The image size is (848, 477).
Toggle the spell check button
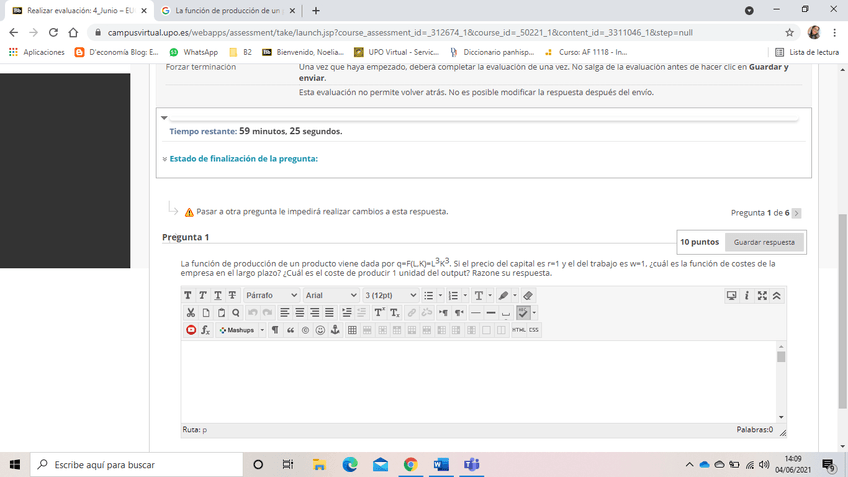[x=523, y=313]
